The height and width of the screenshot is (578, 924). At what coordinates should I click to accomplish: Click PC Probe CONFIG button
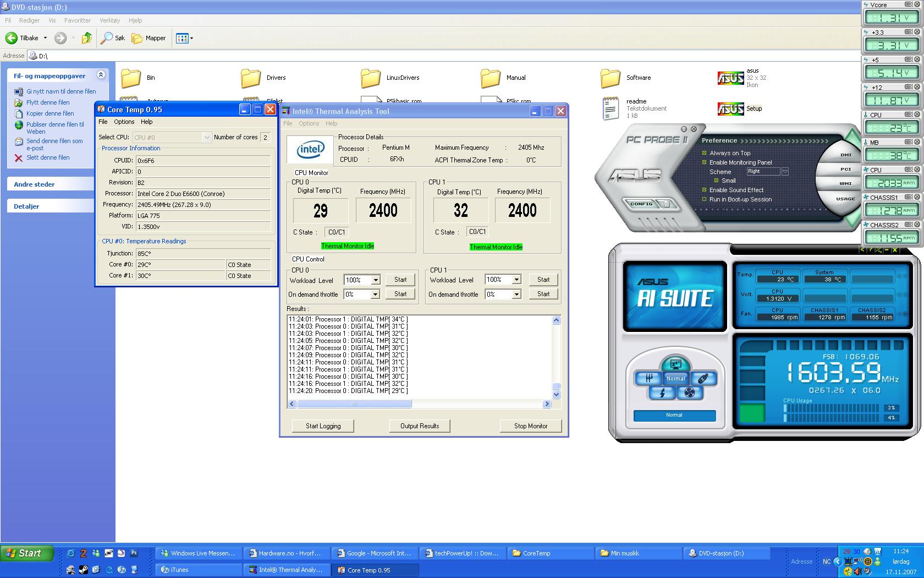click(x=641, y=204)
